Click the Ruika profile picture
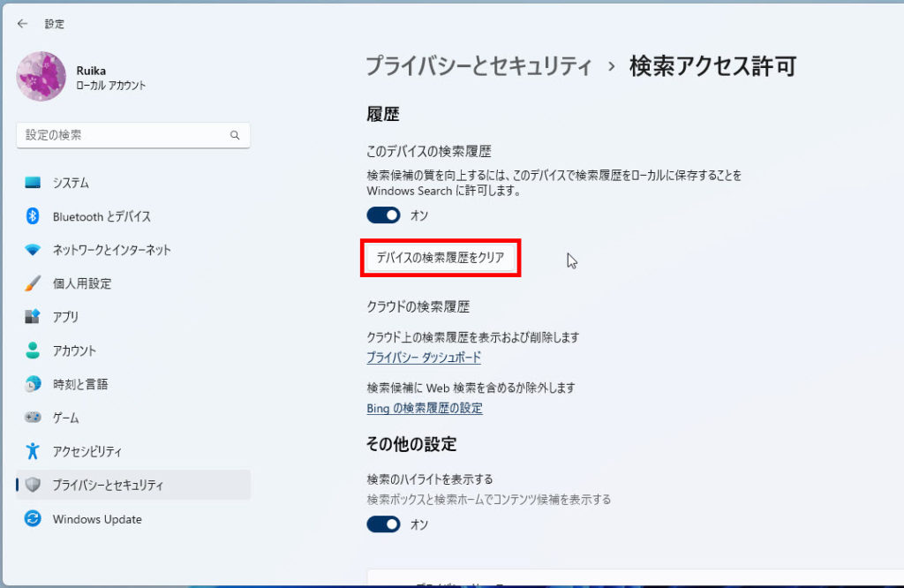The width and height of the screenshot is (904, 588). tap(41, 77)
